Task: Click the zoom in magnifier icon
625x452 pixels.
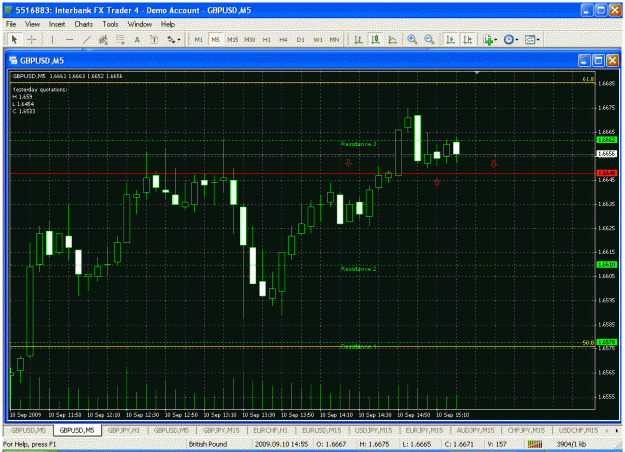Action: pos(412,39)
